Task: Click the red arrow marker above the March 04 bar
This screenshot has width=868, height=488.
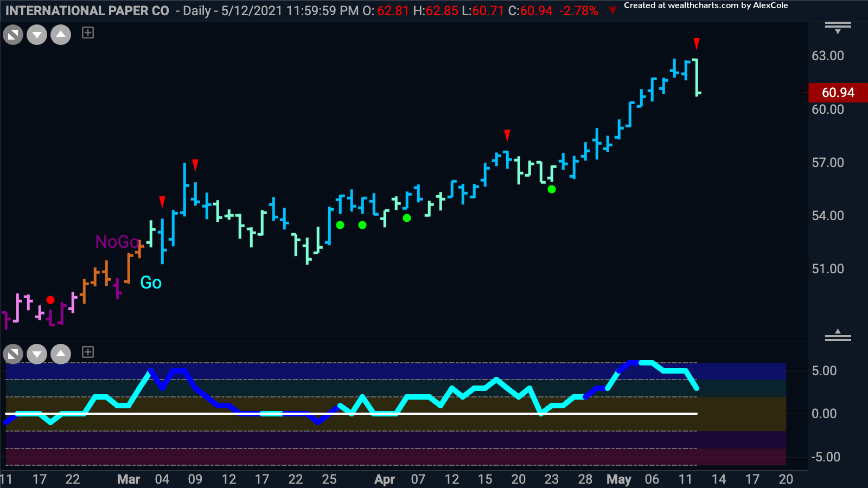Action: click(x=162, y=202)
